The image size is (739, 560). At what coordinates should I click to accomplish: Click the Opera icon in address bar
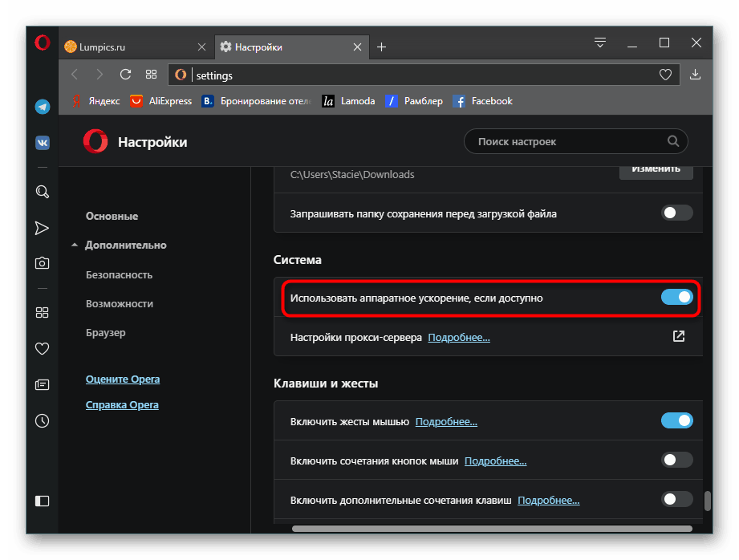pyautogui.click(x=181, y=75)
